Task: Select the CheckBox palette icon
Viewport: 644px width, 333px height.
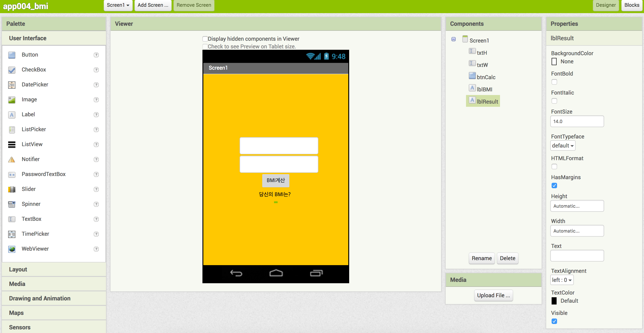Action: pos(12,70)
